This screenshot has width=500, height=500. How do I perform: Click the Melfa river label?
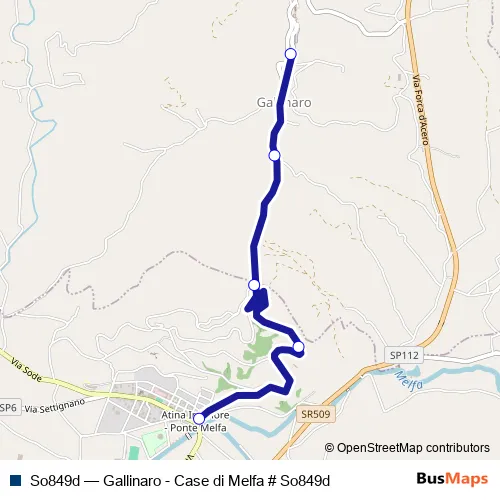pos(408,380)
